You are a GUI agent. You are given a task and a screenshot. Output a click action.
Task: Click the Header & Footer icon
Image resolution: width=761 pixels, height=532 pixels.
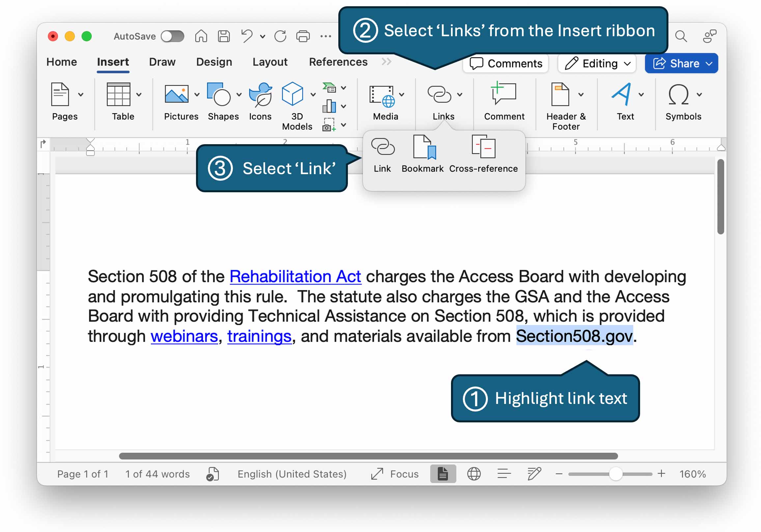tap(560, 94)
